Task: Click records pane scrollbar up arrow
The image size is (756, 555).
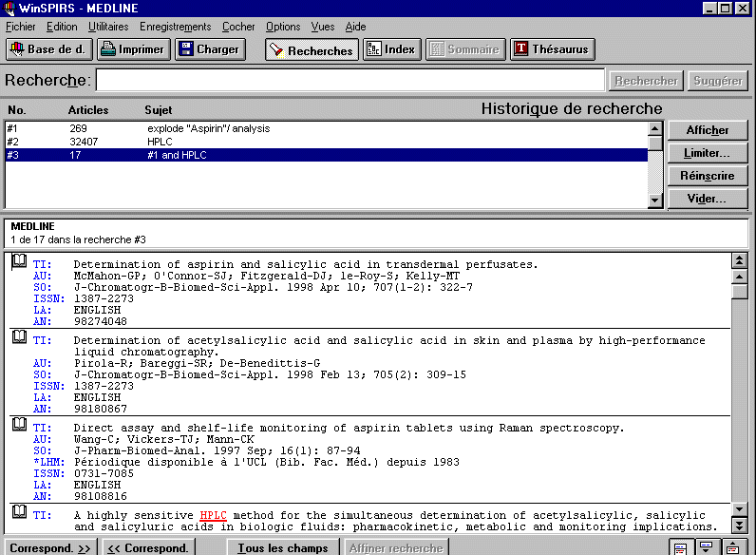Action: pos(739,277)
